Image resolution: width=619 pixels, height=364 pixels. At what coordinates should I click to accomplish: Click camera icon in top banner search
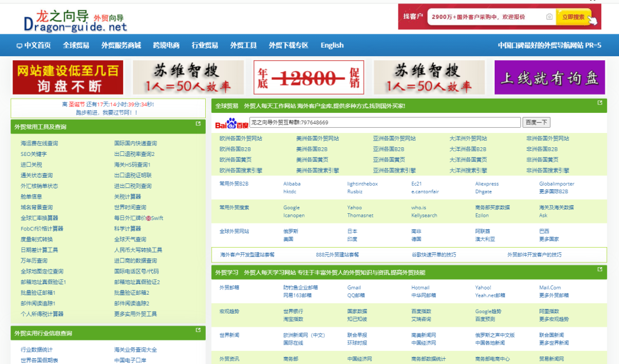[549, 17]
